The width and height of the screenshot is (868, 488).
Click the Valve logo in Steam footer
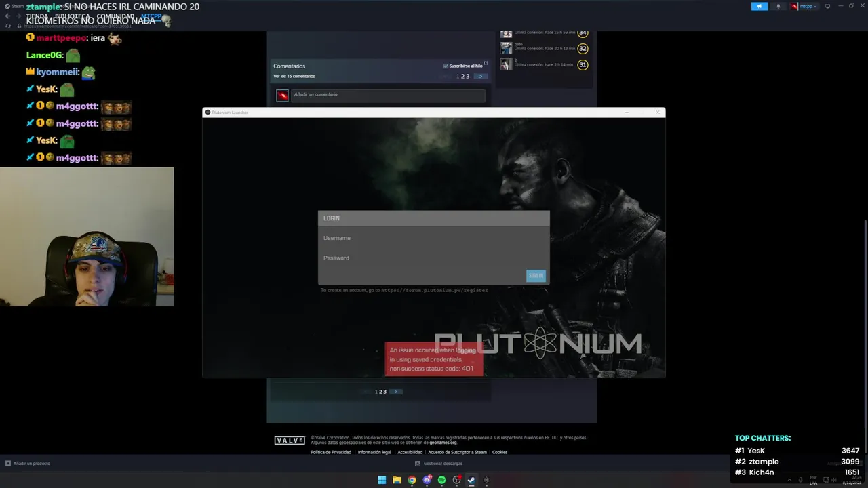(x=290, y=441)
